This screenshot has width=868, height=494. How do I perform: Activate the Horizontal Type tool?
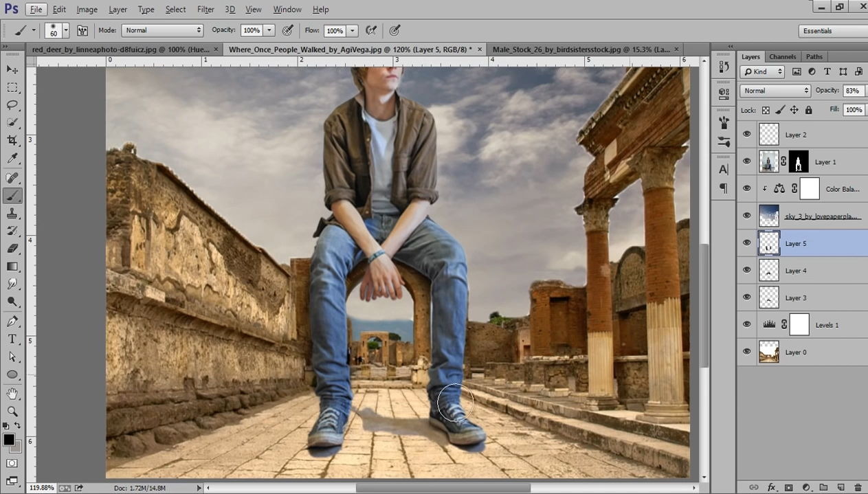pos(12,339)
